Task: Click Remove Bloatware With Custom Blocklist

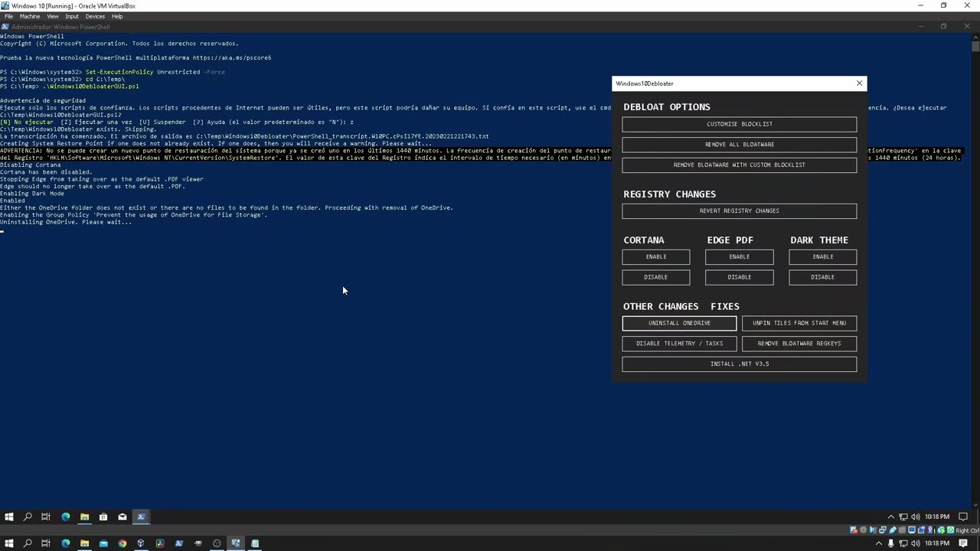Action: pos(739,165)
